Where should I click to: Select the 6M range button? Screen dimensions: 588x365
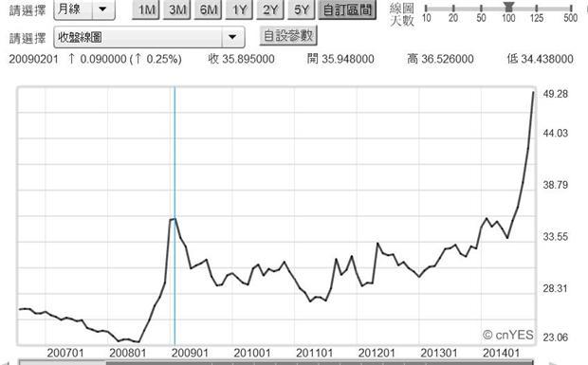pyautogui.click(x=208, y=9)
